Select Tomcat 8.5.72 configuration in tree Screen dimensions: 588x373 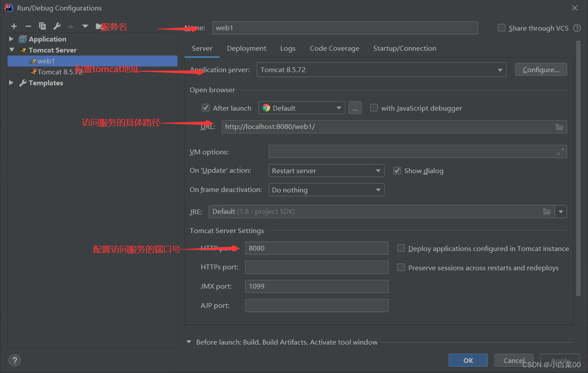click(x=92, y=72)
